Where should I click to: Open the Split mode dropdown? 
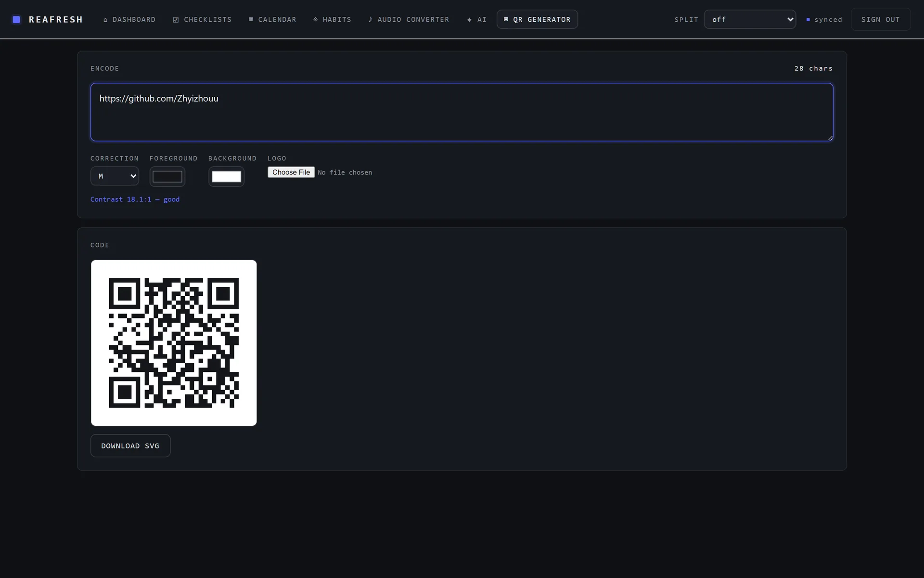click(750, 19)
